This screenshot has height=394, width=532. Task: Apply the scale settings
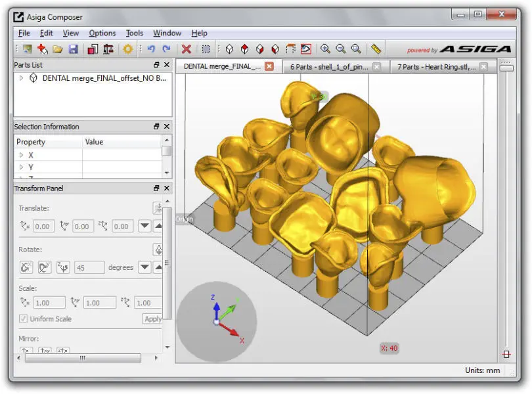pos(152,318)
